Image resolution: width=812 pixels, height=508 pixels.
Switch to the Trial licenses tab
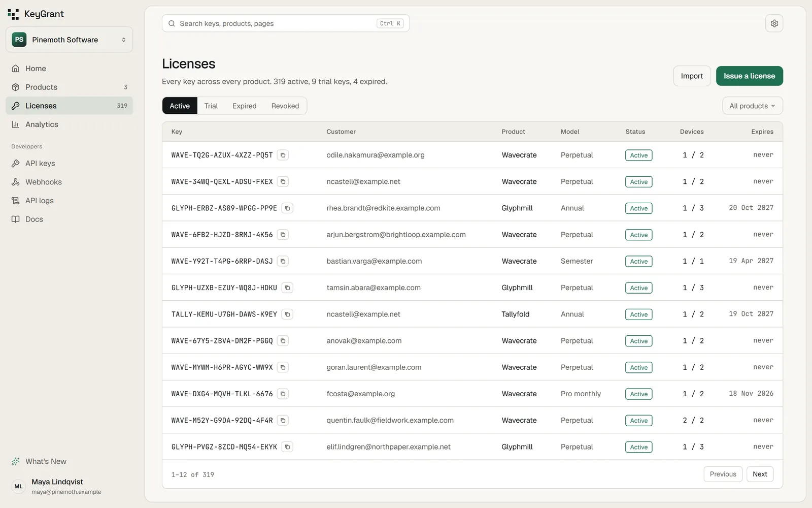tap(211, 106)
